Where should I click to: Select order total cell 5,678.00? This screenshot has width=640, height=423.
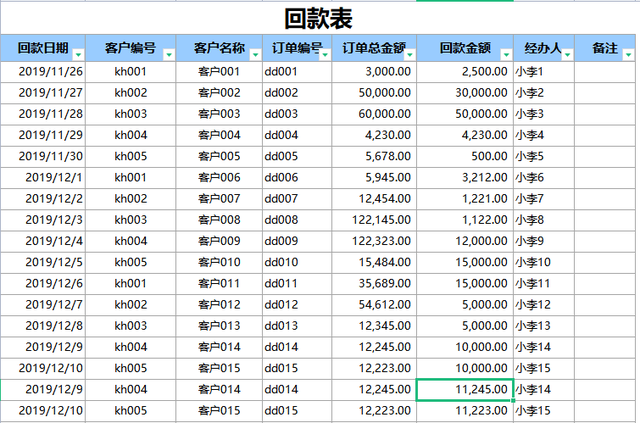coord(374,157)
